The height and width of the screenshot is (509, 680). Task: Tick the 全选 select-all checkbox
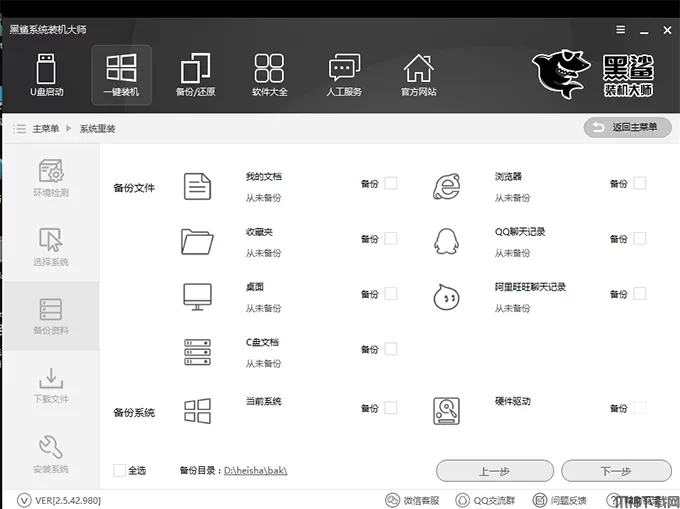(120, 470)
